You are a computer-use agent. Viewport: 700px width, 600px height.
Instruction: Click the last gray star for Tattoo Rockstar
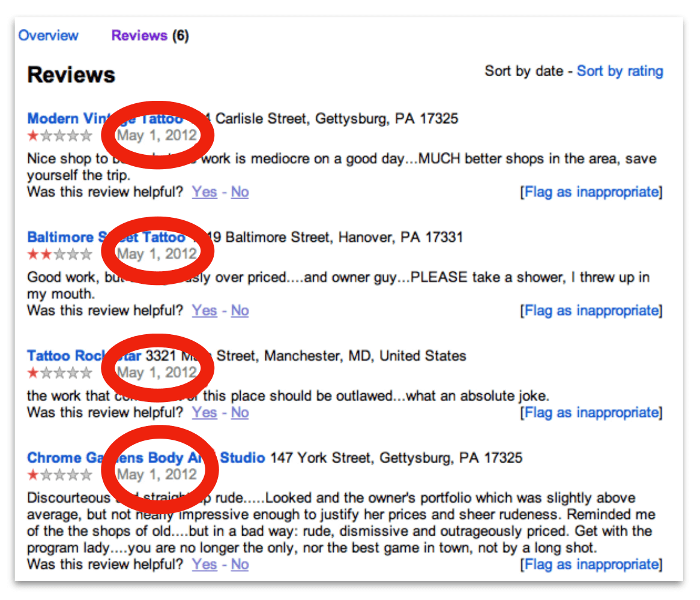[87, 373]
